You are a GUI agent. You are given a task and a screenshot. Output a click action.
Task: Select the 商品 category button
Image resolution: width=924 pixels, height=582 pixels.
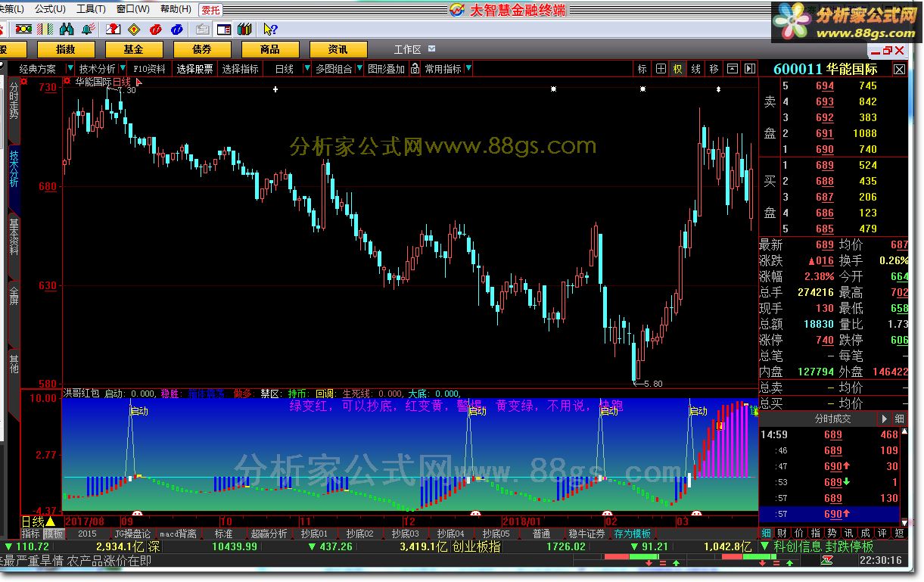pyautogui.click(x=270, y=49)
